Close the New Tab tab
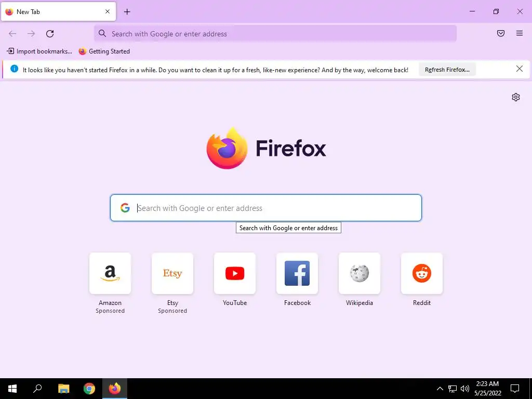The image size is (532, 399). click(x=108, y=11)
